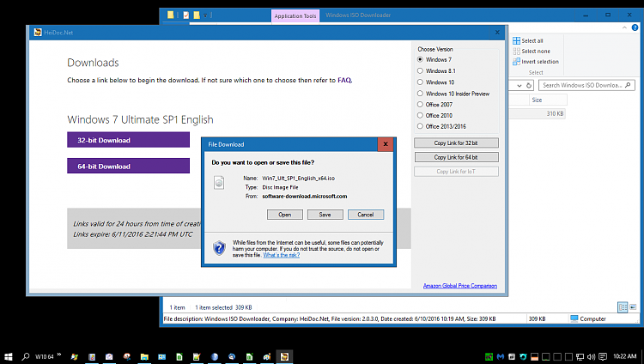Click Copy Link for 64 bit
This screenshot has width=644, height=364.
(456, 157)
